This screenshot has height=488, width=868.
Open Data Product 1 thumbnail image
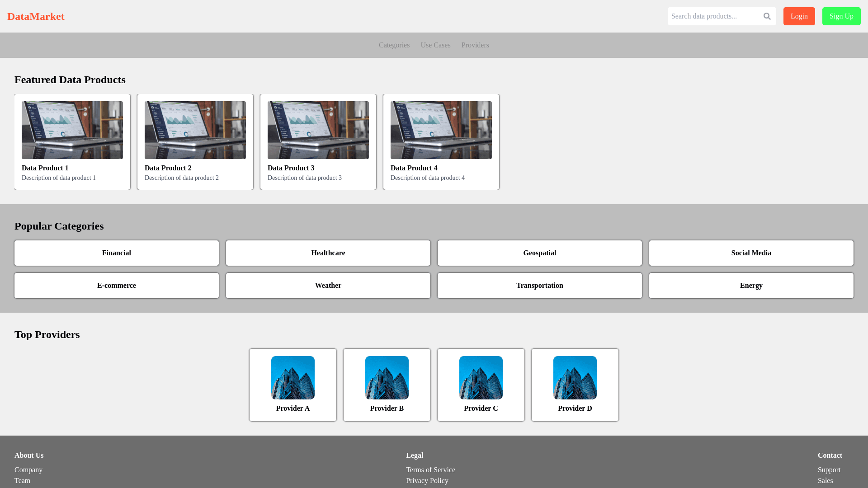72,130
